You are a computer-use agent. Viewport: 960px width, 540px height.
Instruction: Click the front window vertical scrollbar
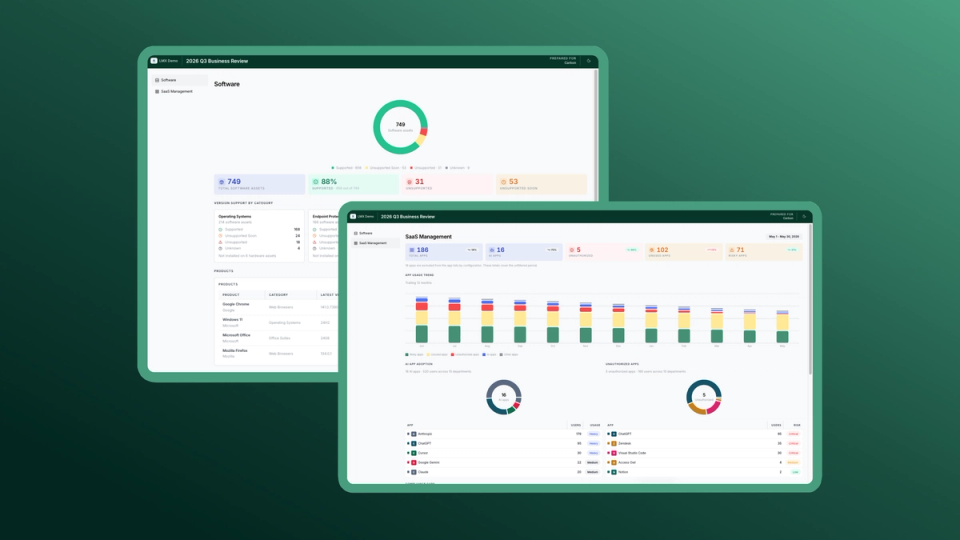click(811, 300)
